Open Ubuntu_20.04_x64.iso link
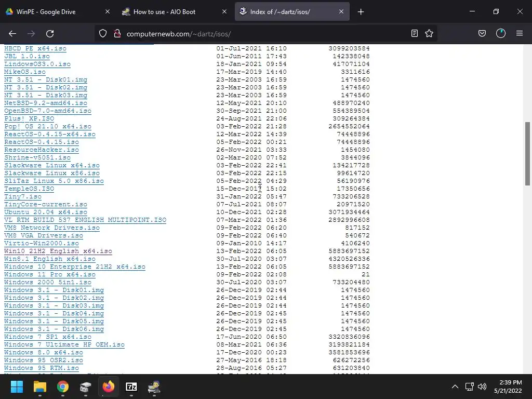The image size is (532, 399). [x=46, y=212]
